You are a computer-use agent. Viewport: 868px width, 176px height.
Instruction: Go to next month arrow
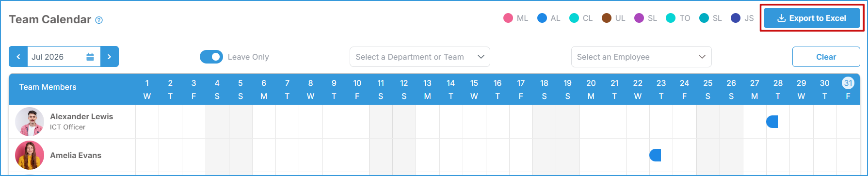tap(110, 57)
